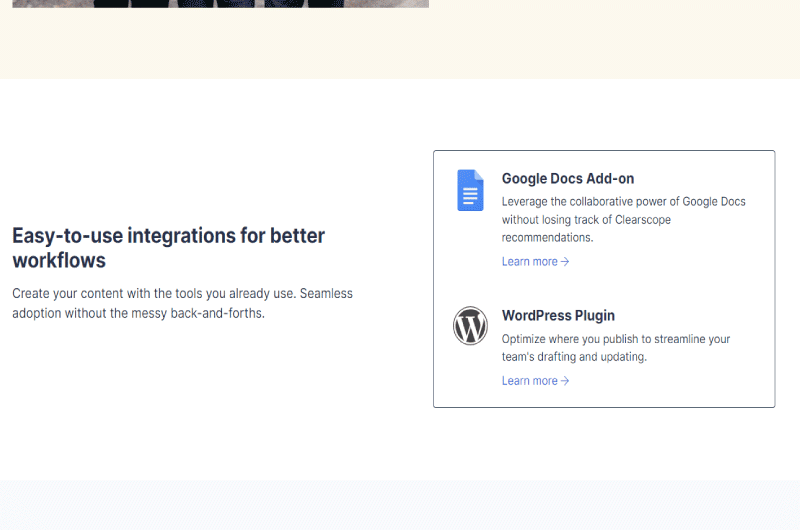Click the cropped photo at the top
This screenshot has height=530, width=800.
click(x=220, y=4)
